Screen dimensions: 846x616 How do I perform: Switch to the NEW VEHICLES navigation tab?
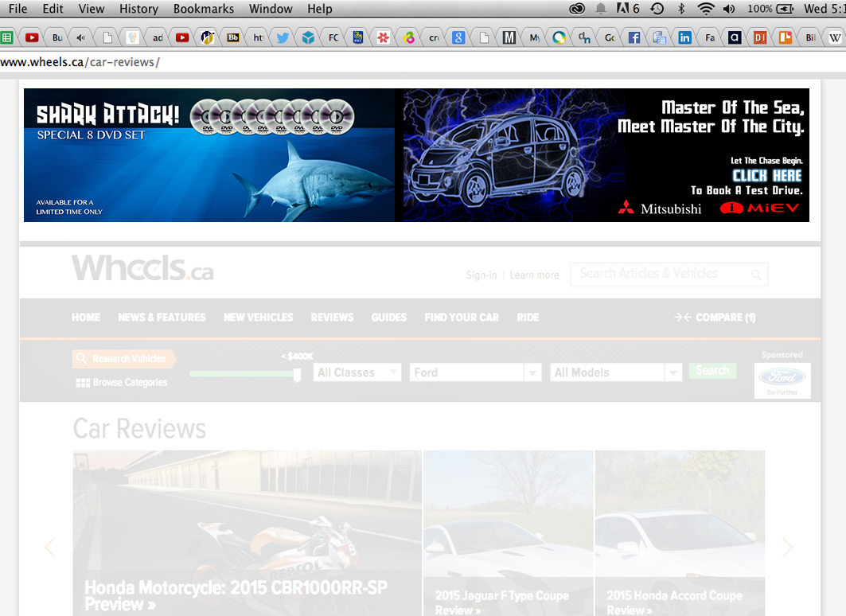tap(258, 317)
